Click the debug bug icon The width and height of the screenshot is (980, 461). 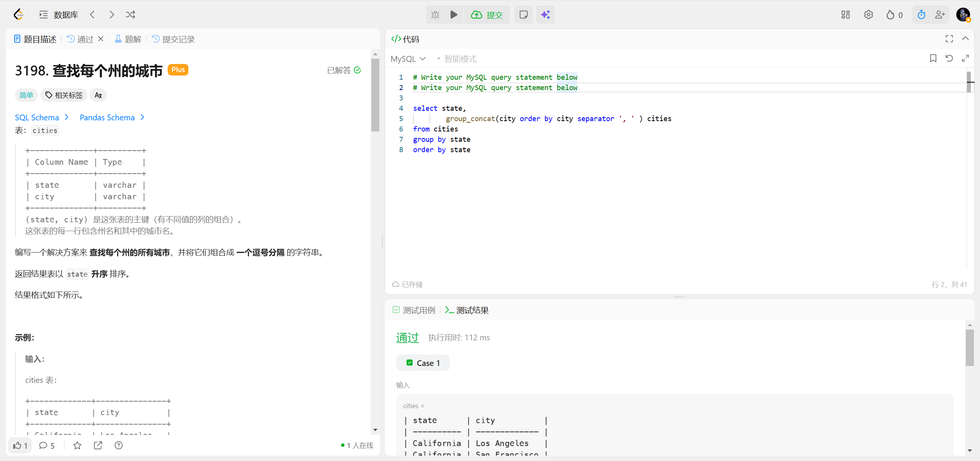coord(435,15)
